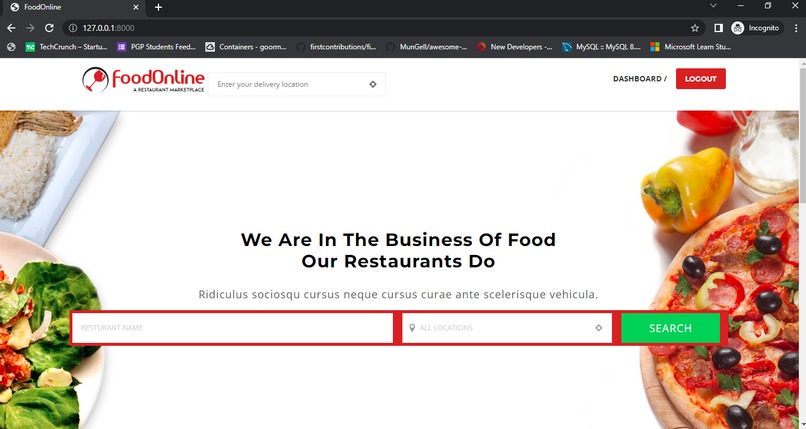Close the FoodOnline tab

(136, 7)
